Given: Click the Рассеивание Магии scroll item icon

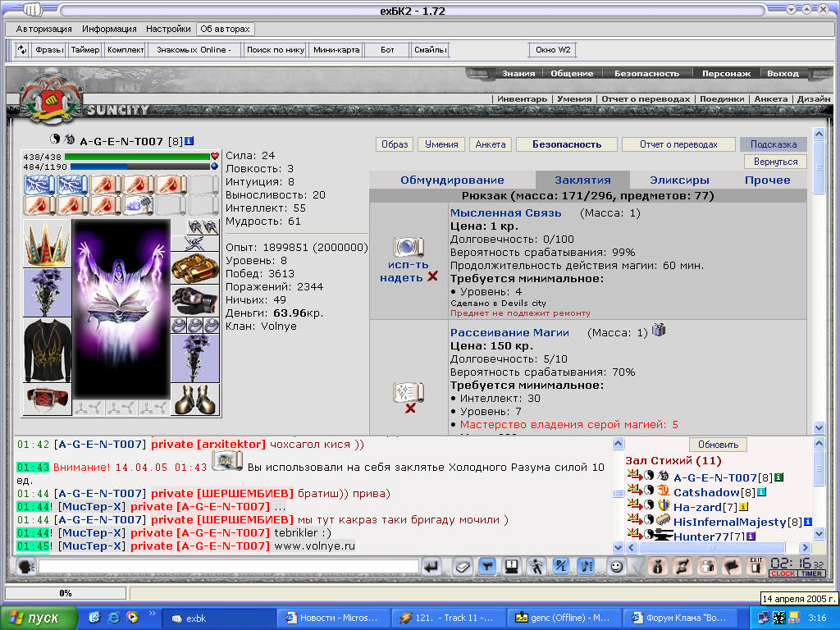Looking at the screenshot, I should [409, 392].
